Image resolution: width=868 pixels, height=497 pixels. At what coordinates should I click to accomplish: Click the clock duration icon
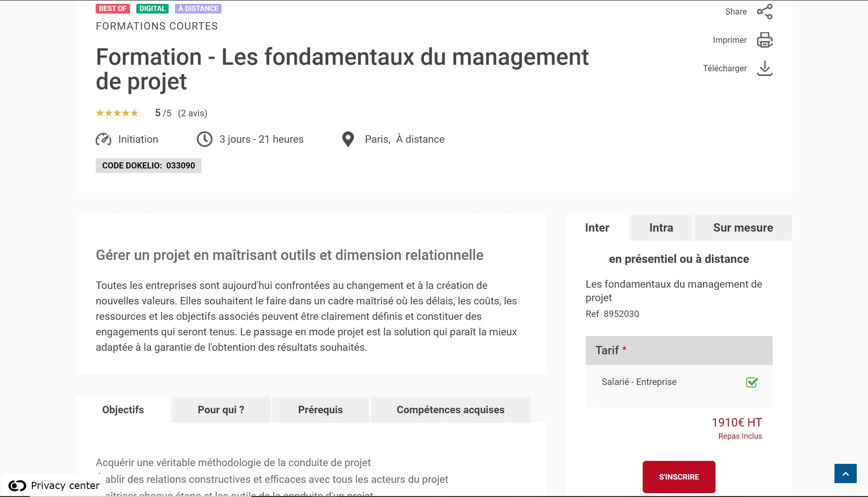(205, 139)
